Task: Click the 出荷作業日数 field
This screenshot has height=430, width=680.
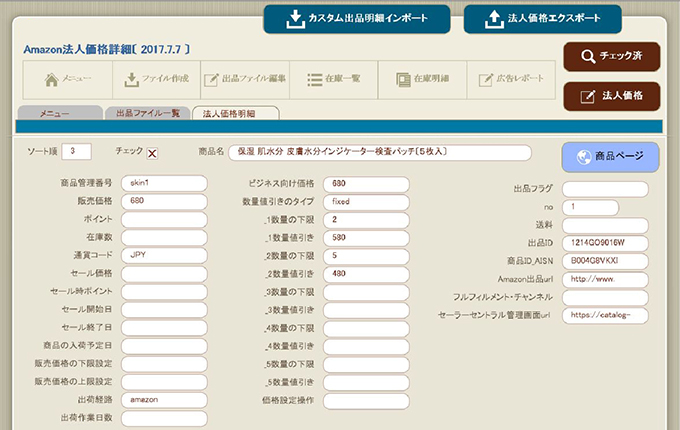Action: 164,418
